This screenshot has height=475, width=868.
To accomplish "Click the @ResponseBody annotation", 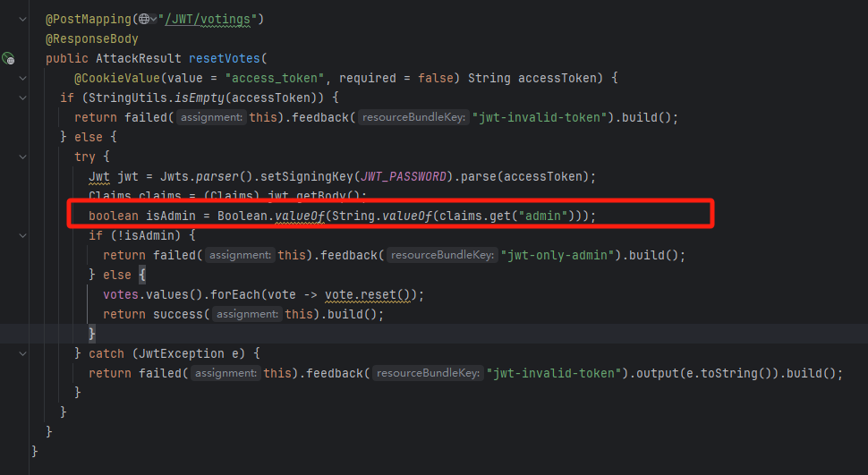I will click(92, 38).
